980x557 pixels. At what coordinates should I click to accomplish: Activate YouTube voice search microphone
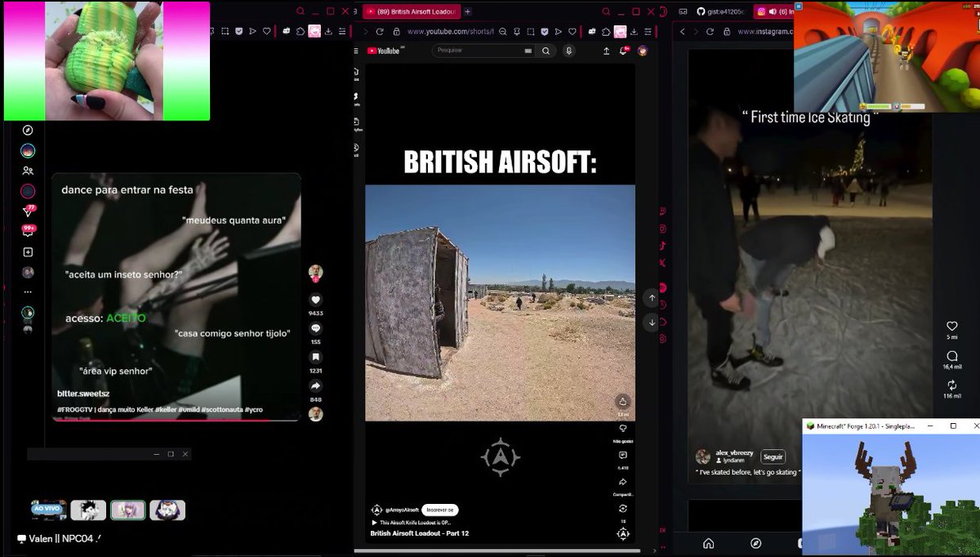568,51
